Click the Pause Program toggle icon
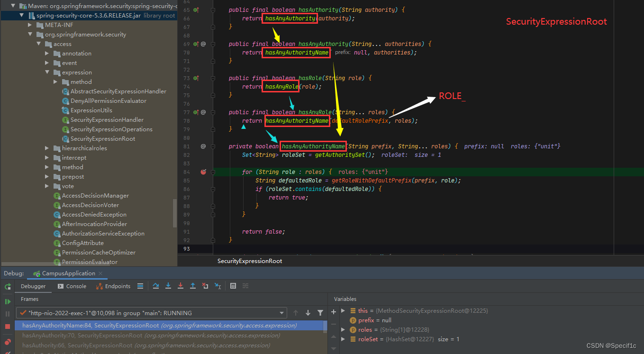644x354 pixels. (7, 313)
